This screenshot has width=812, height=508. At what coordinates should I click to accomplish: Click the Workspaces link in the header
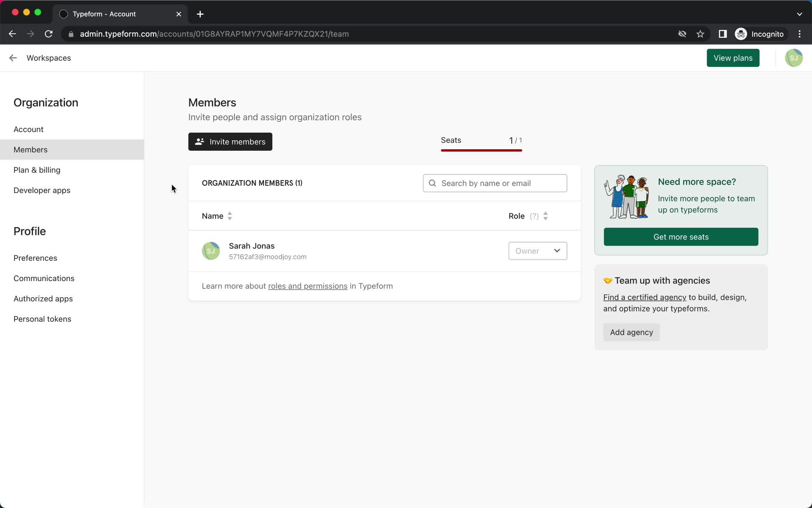(x=49, y=58)
